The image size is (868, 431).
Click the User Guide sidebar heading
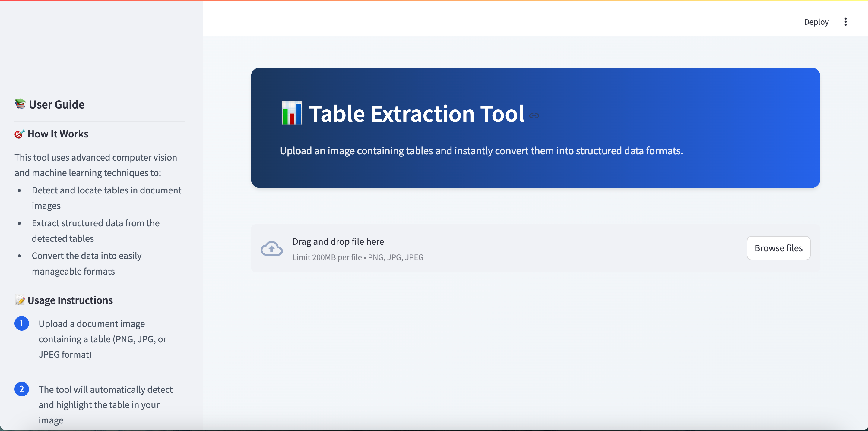(57, 104)
